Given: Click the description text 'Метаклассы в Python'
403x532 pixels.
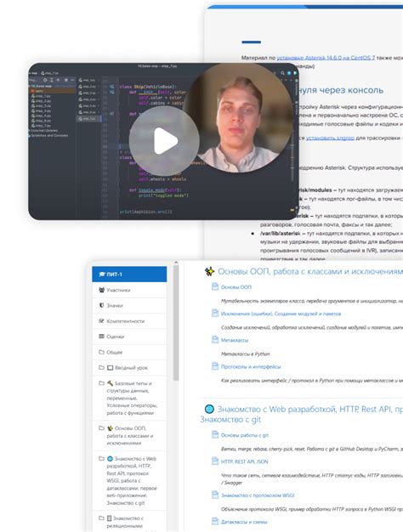Looking at the screenshot, I should pyautogui.click(x=246, y=354).
